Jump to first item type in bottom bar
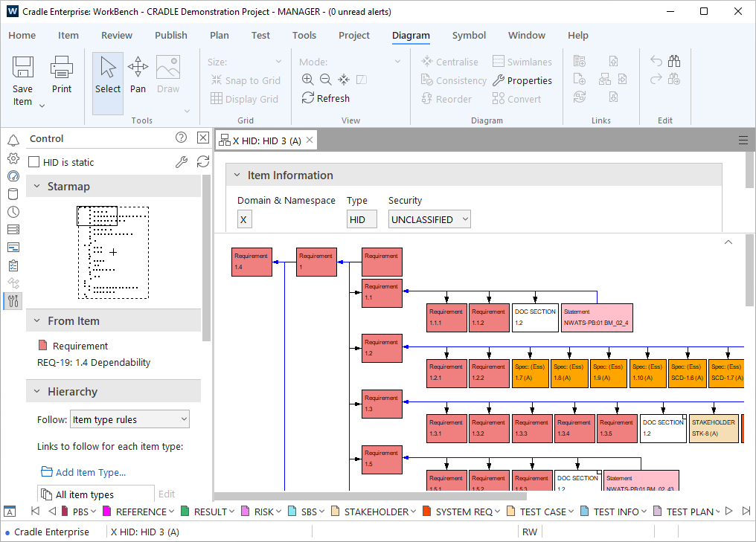This screenshot has height=542, width=756. pos(35,512)
